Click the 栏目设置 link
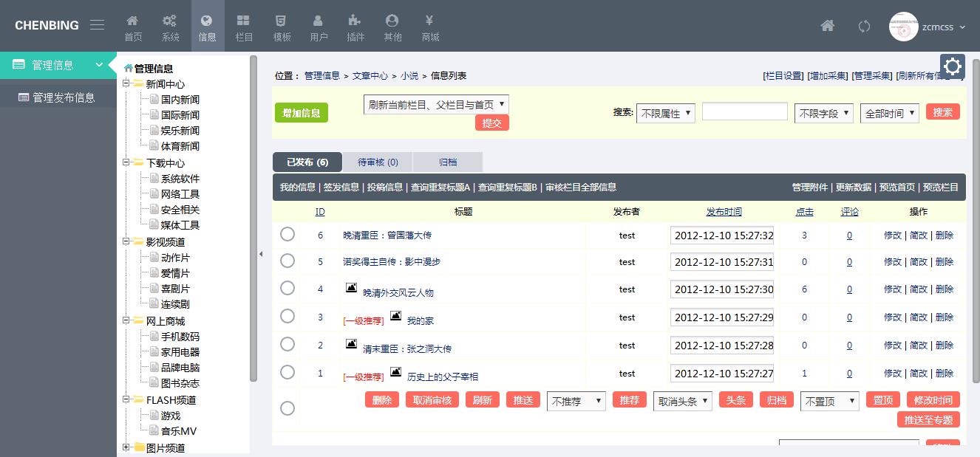This screenshot has width=980, height=457. pos(783,75)
